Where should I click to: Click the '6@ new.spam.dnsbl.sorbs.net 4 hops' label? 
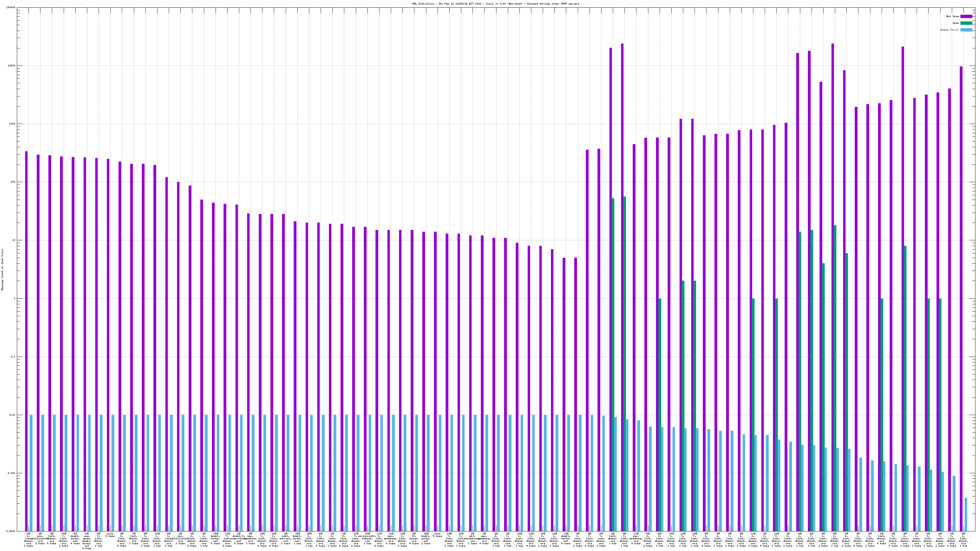point(87,541)
